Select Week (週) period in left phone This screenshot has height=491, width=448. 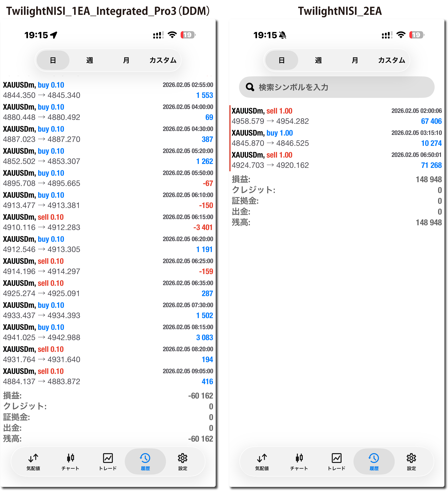(x=90, y=60)
